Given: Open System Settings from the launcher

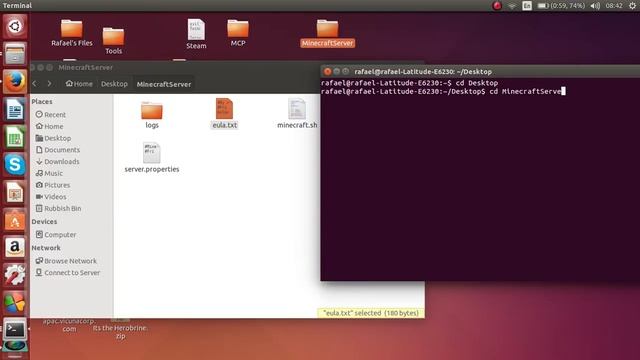Looking at the screenshot, I should pyautogui.click(x=15, y=275).
